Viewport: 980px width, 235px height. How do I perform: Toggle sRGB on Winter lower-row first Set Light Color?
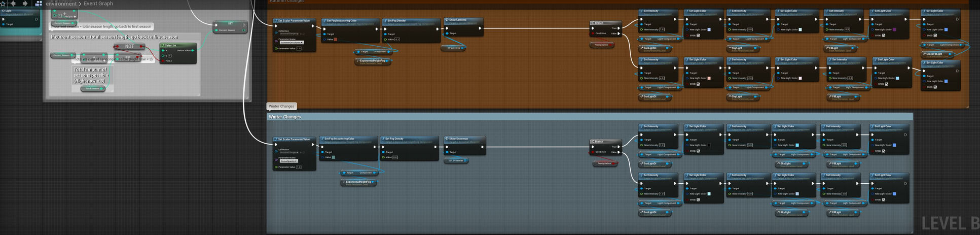[698, 199]
